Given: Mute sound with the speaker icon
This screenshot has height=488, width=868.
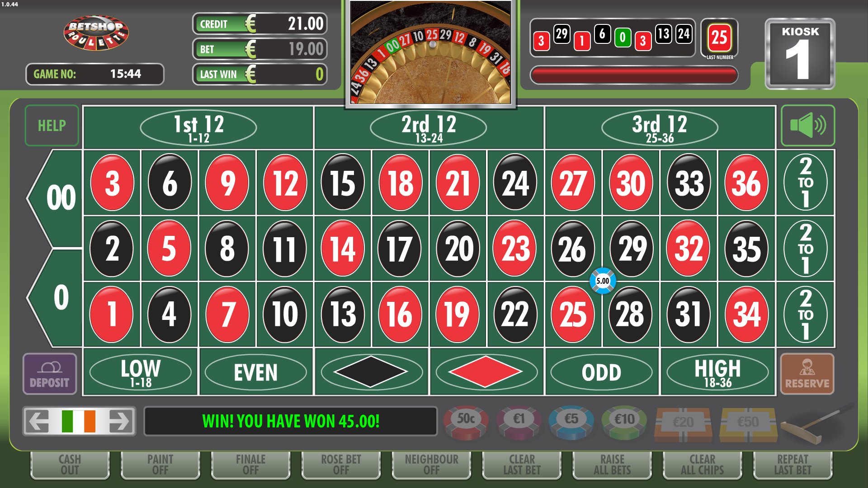Looking at the screenshot, I should (x=807, y=125).
